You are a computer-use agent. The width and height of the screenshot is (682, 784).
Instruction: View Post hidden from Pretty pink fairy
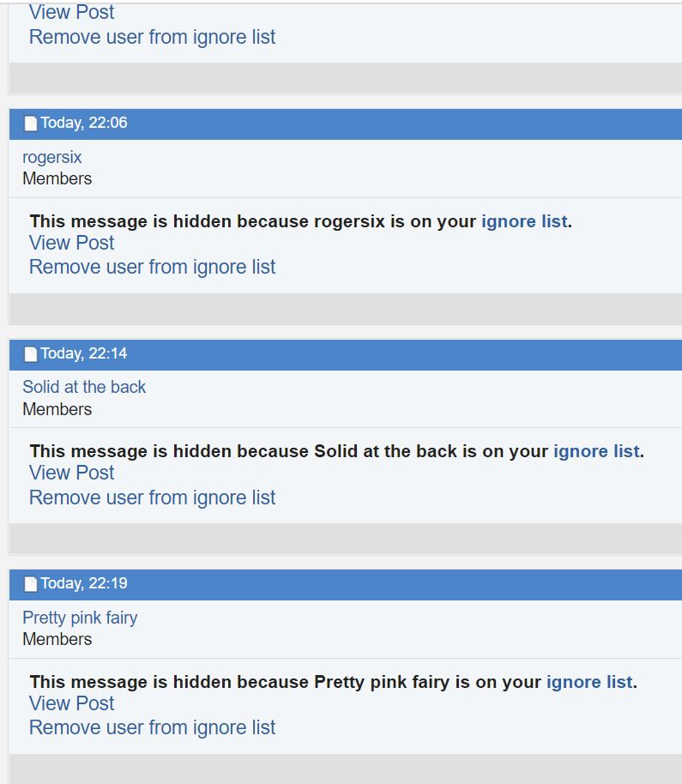pyautogui.click(x=71, y=703)
